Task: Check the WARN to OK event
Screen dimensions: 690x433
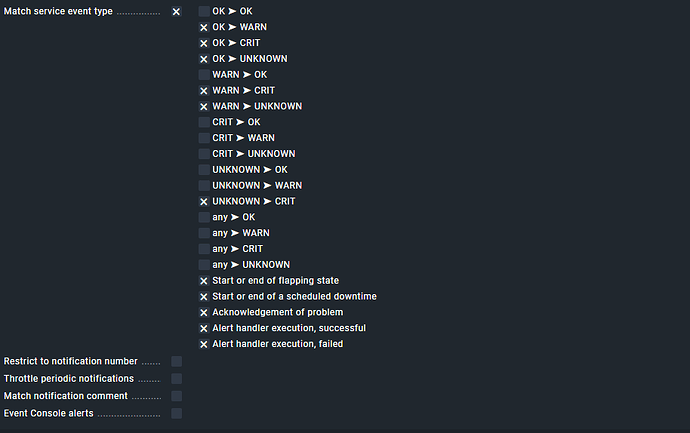Action: (204, 75)
